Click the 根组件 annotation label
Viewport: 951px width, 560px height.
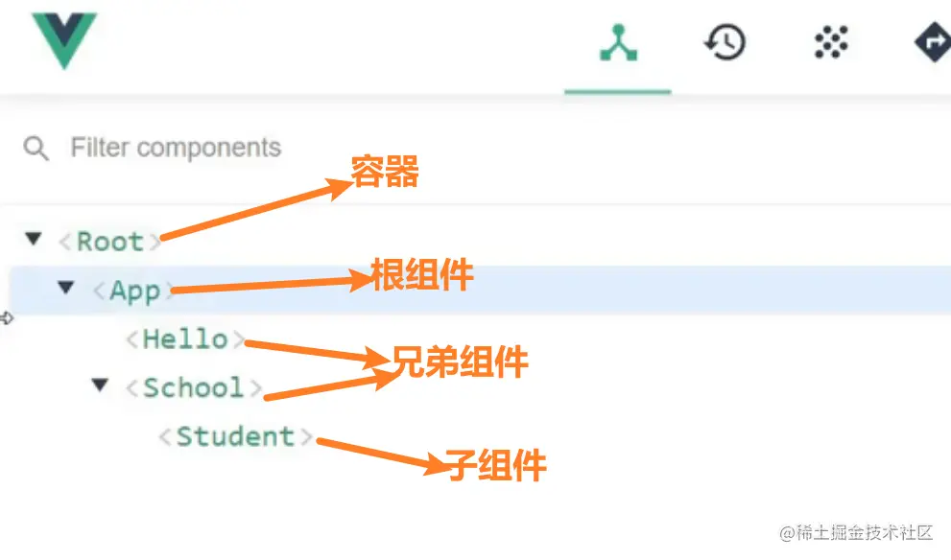click(421, 274)
